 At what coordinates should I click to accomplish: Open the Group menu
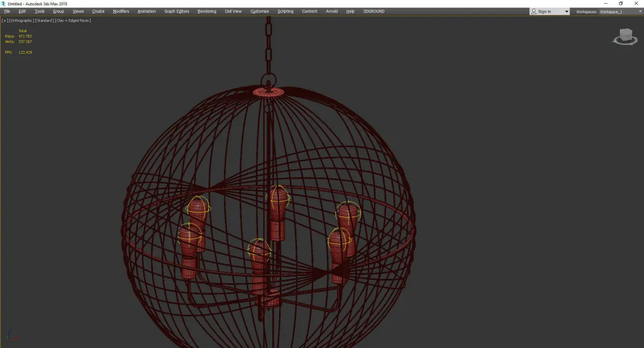point(58,11)
